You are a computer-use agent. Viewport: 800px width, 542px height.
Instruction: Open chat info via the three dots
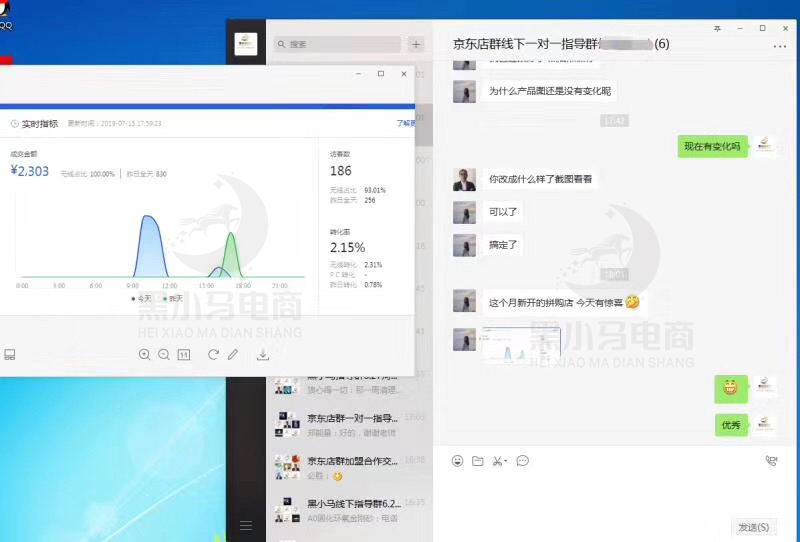[780, 46]
